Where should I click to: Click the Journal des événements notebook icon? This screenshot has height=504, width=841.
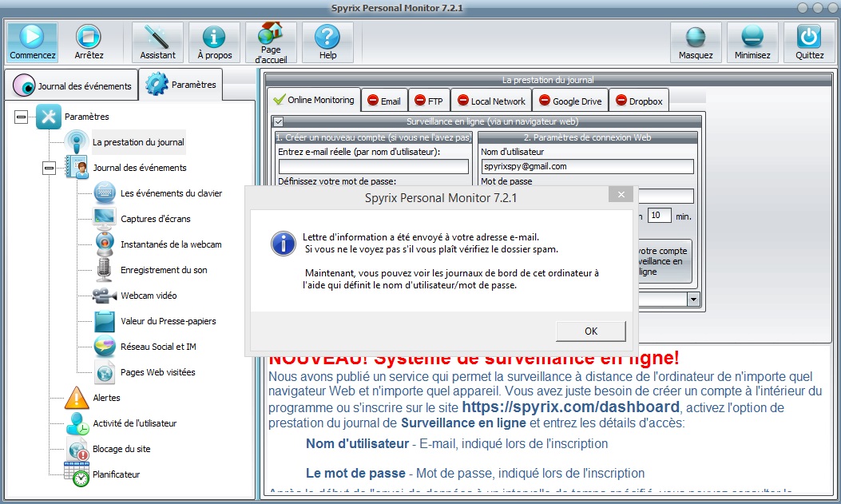pyautogui.click(x=77, y=167)
